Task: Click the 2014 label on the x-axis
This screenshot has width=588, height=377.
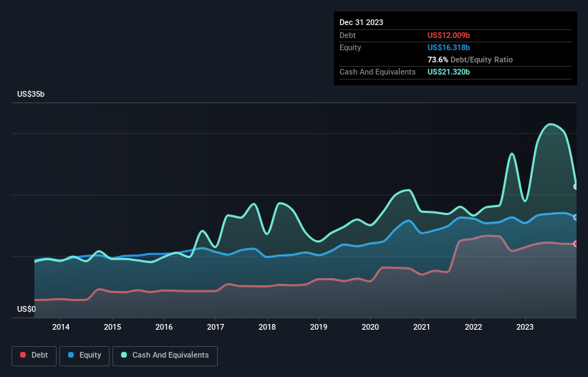Action: 61,328
